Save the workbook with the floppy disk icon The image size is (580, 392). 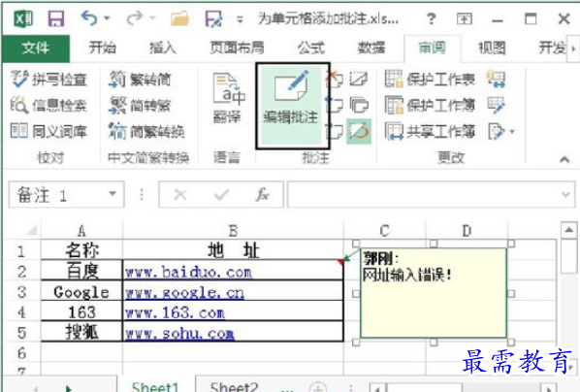coord(56,18)
